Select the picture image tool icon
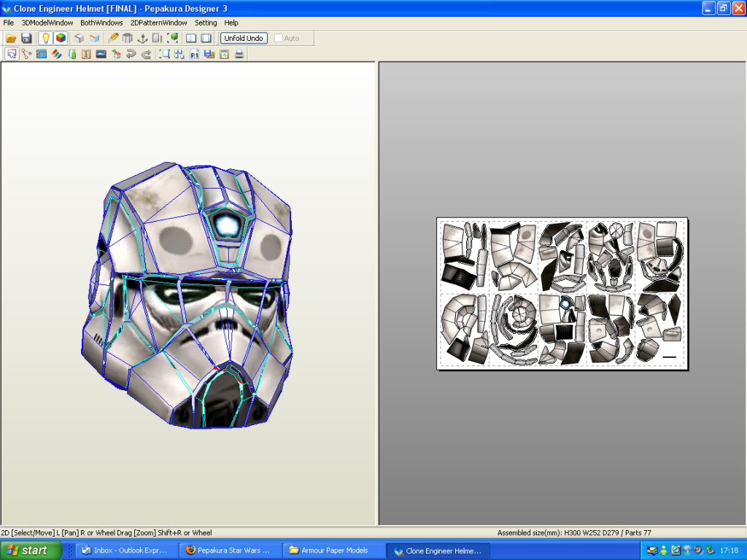 coord(101,54)
